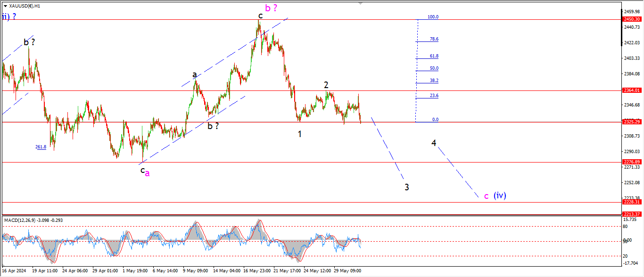
Task: Select the Fibonacci 38.2 retracement label
Action: pyautogui.click(x=434, y=81)
